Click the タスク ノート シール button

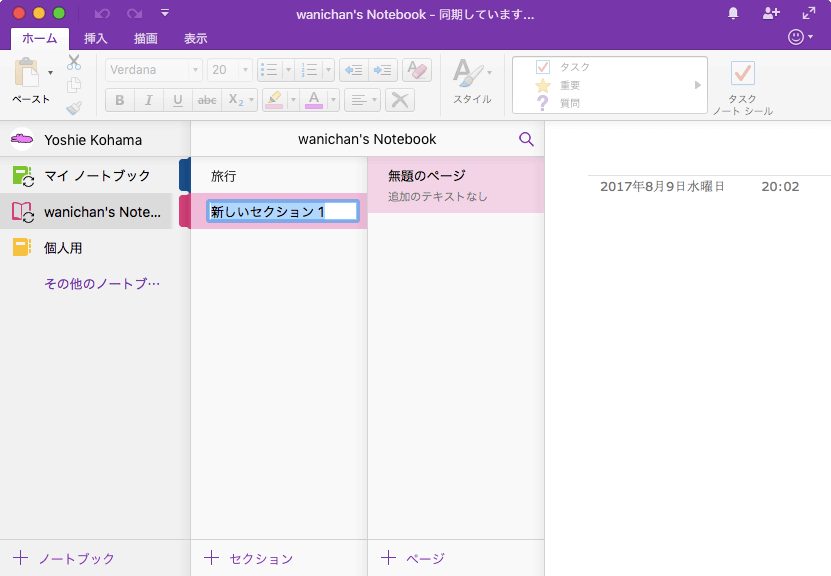[742, 87]
